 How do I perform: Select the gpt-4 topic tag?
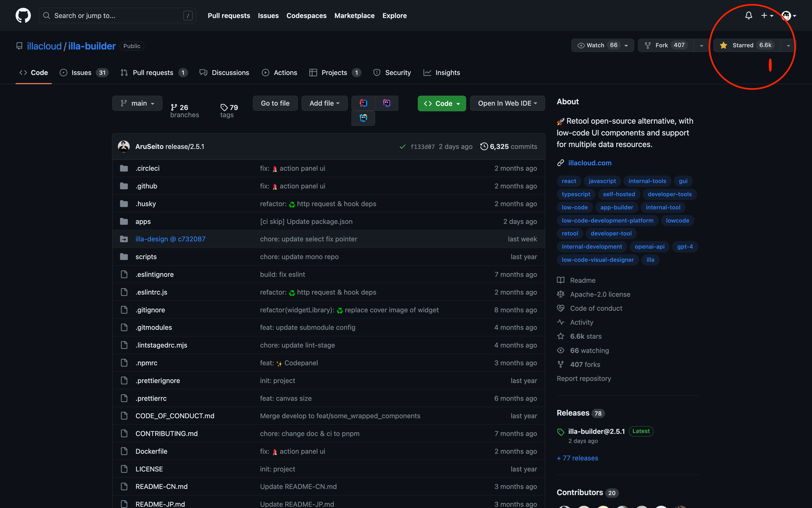click(x=685, y=247)
